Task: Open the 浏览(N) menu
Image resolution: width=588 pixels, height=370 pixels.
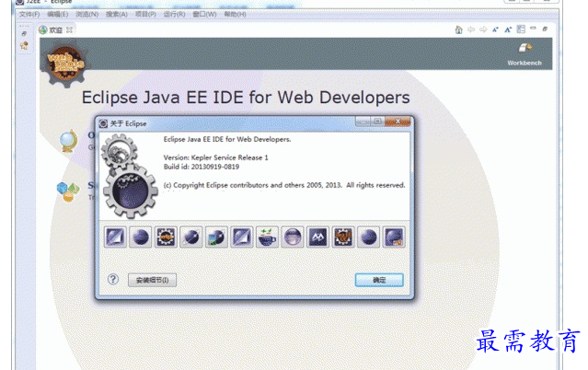Action: pos(87,14)
